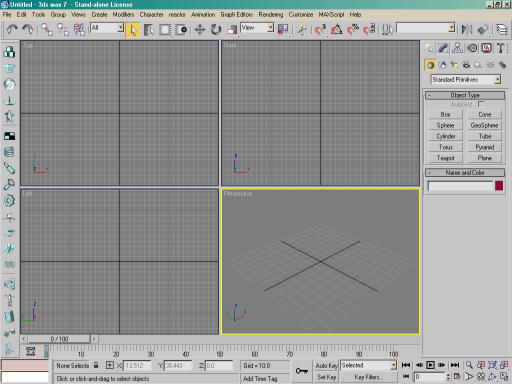This screenshot has width=512, height=384.
Task: Click the object name input field
Action: (460, 186)
